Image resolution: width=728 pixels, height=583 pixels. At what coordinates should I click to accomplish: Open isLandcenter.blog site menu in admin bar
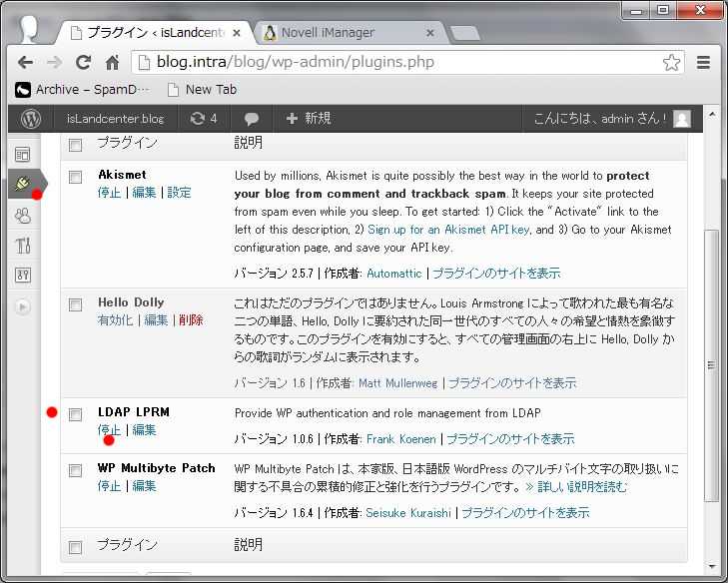tap(115, 119)
